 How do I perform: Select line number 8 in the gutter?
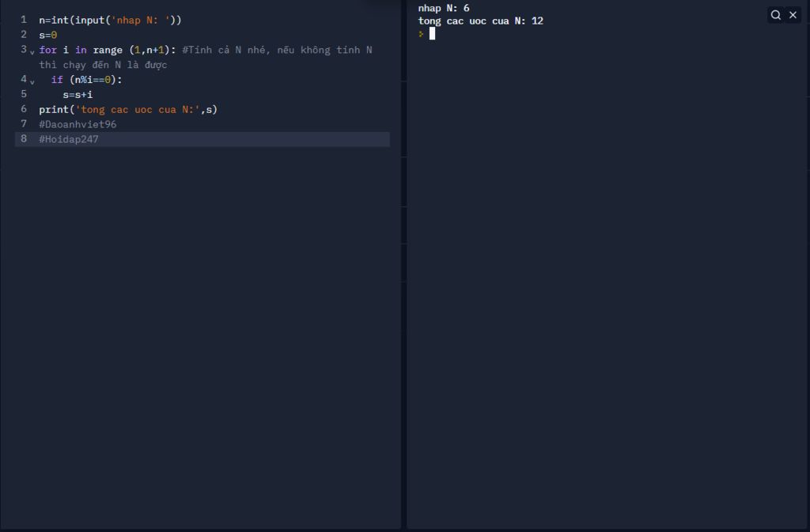click(x=23, y=139)
